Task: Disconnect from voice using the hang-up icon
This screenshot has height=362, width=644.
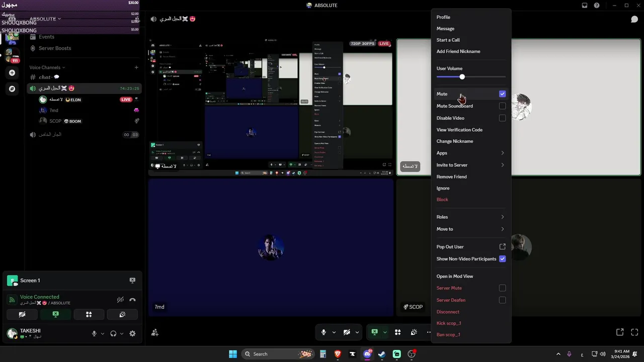Action: click(132, 300)
